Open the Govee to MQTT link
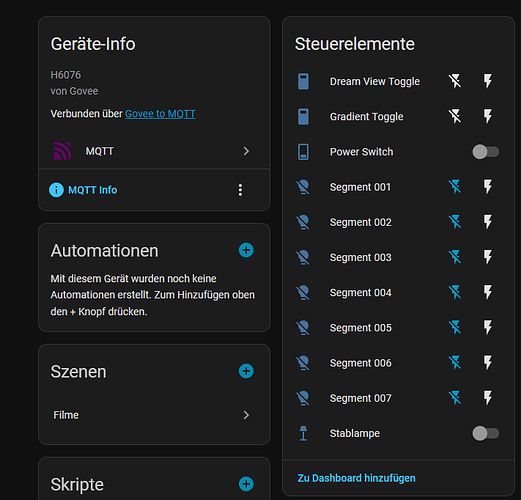This screenshot has height=500, width=521. click(x=160, y=114)
